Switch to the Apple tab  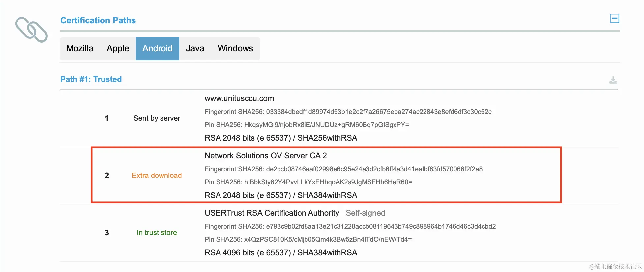(118, 48)
